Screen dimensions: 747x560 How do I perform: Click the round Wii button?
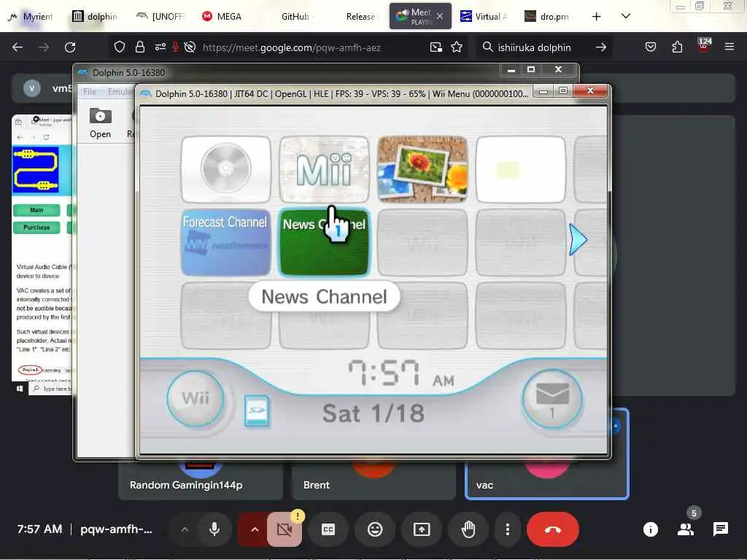click(196, 398)
